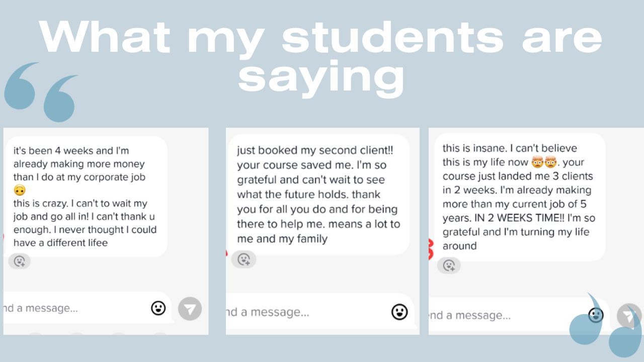Click the large opening quotation marks graphic
644x362 pixels.
click(41, 90)
